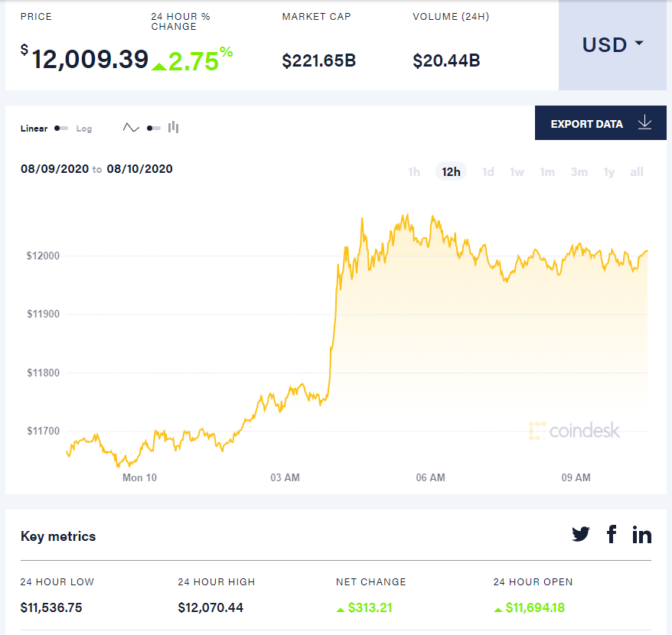
Task: Open the USD currency dropdown
Action: (612, 45)
